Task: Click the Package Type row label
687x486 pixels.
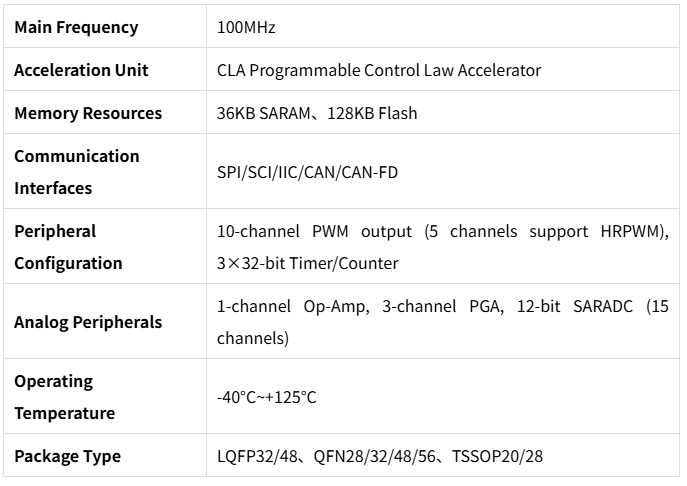Action: (67, 457)
